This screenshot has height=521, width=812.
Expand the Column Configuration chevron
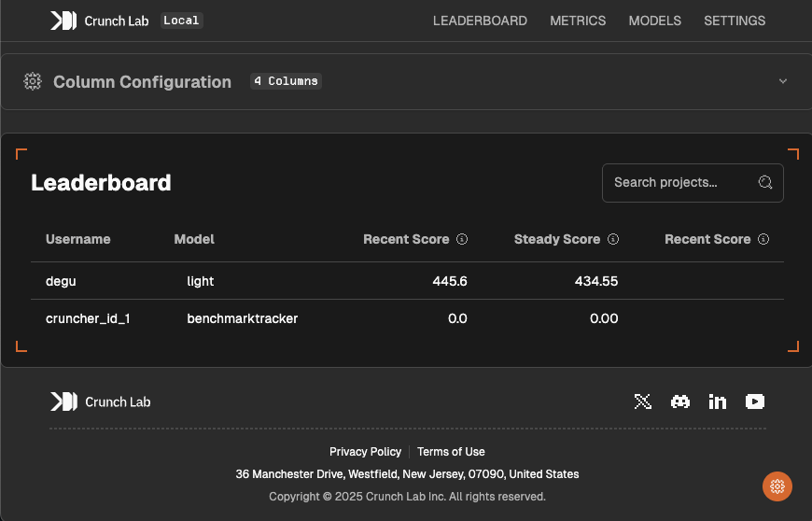(x=783, y=81)
